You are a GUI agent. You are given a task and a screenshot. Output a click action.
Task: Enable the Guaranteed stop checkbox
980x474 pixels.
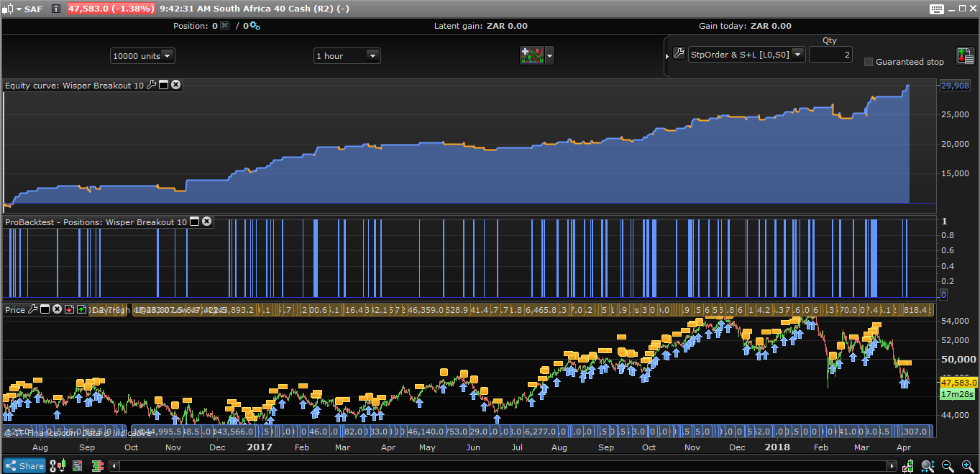pos(869,62)
